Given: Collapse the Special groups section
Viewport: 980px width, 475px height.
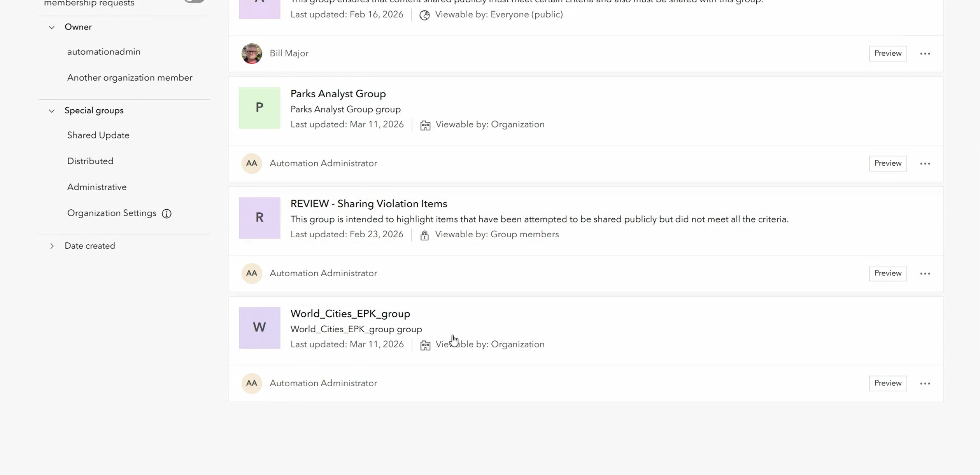Looking at the screenshot, I should click(x=52, y=110).
